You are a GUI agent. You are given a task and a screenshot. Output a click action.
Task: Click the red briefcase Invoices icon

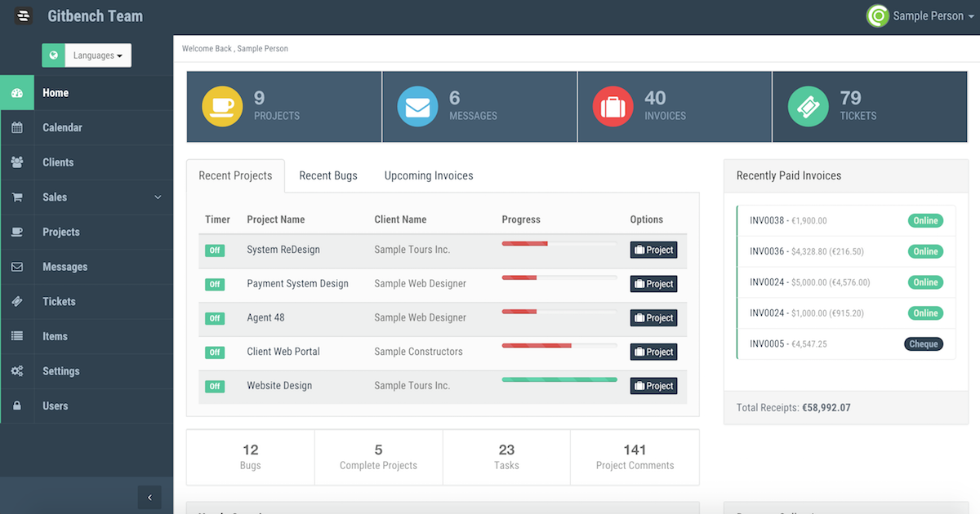pyautogui.click(x=613, y=107)
